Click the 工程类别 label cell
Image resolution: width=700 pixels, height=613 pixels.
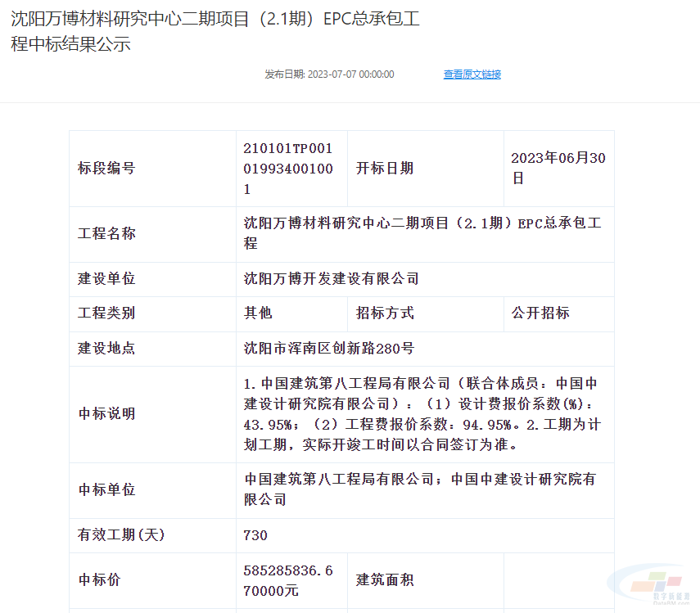152,313
